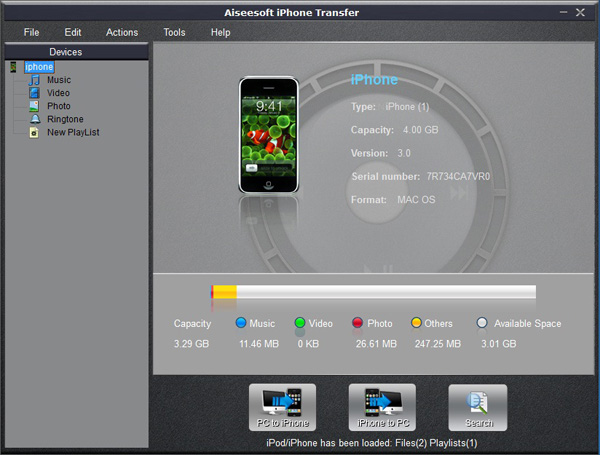The width and height of the screenshot is (600, 455).
Task: Click the iPhone to PC button
Action: coord(382,408)
